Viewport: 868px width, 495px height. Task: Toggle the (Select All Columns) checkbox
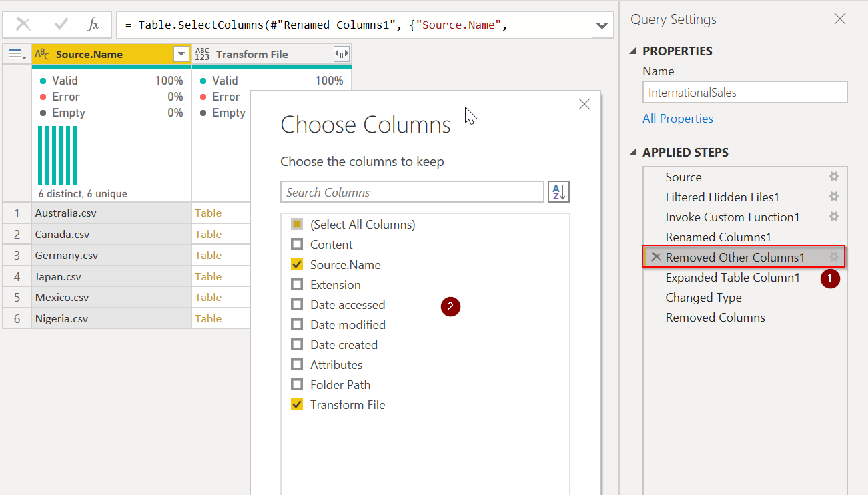coord(297,225)
